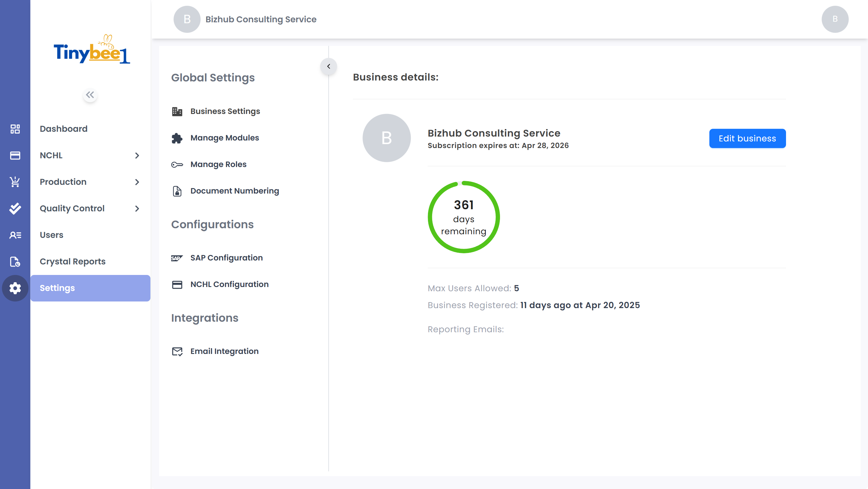
Task: Collapse the main sidebar with double chevron
Action: coord(90,95)
